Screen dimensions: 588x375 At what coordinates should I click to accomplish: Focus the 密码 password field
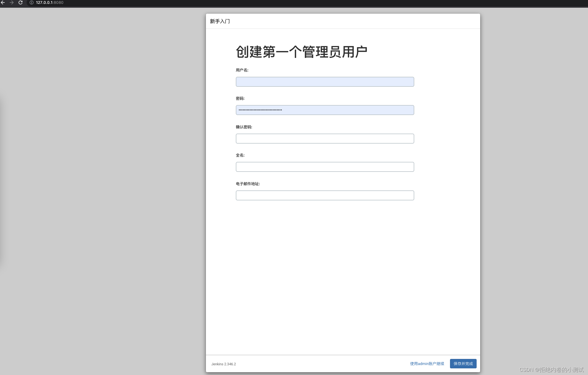click(325, 110)
